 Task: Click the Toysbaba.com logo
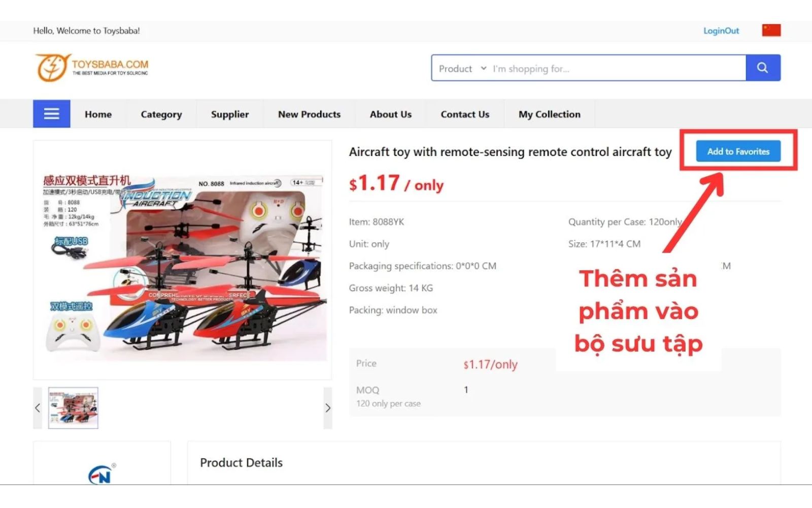[x=92, y=68]
